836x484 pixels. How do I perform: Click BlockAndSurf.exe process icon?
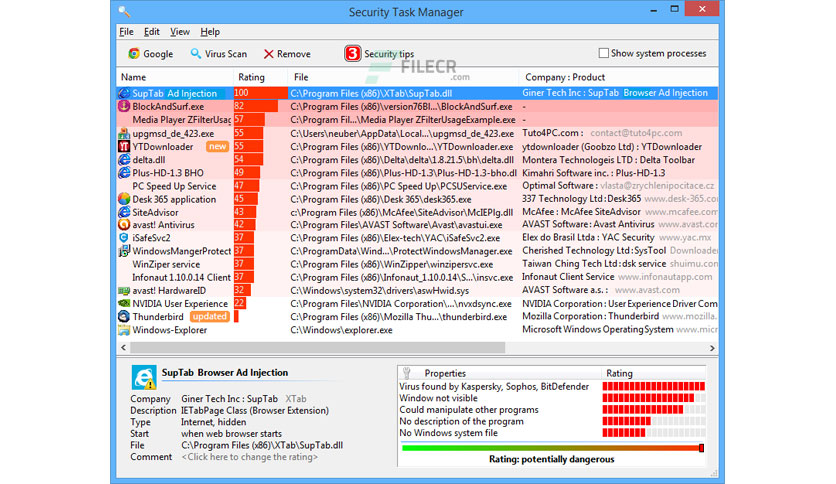[x=124, y=106]
